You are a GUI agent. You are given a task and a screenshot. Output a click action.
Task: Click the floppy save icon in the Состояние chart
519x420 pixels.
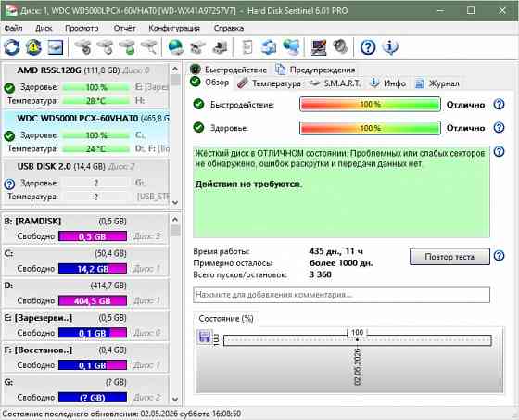click(x=204, y=337)
